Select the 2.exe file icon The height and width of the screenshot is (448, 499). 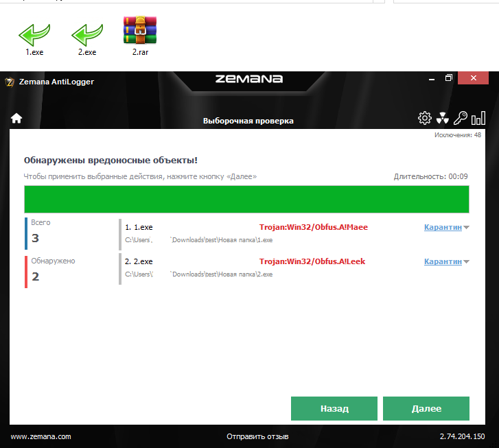click(87, 35)
